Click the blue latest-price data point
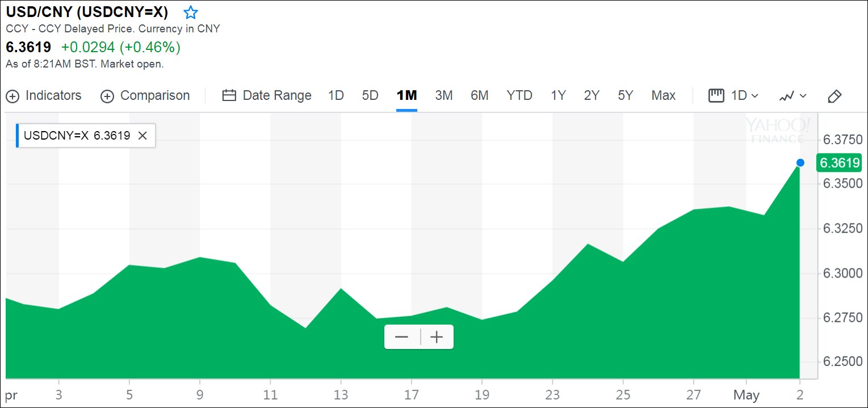The image size is (868, 408). [800, 163]
